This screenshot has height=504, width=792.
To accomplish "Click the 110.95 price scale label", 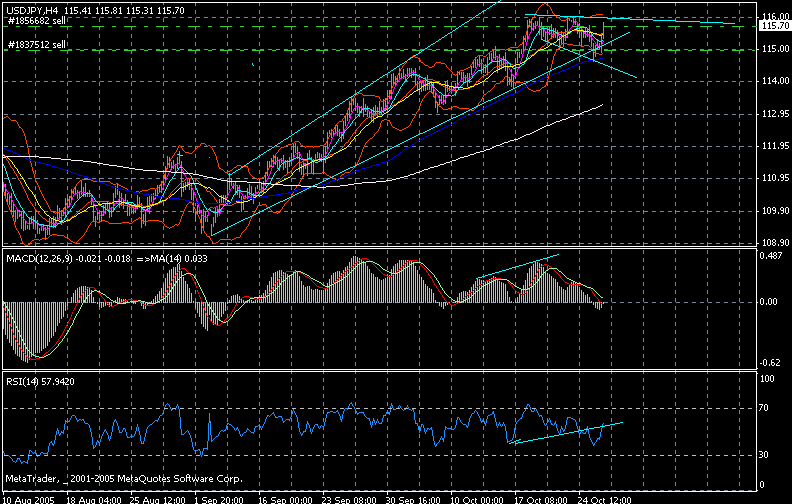I will tap(775, 178).
